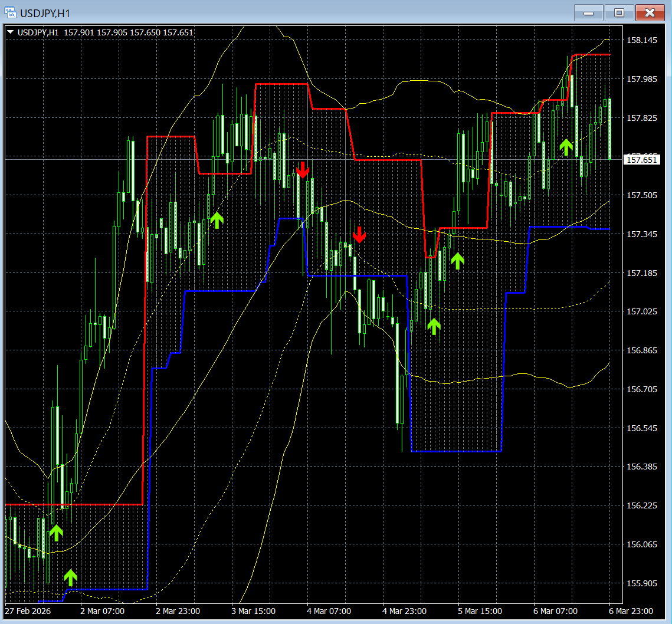This screenshot has width=672, height=624.
Task: Click the second red down arrow signal
Action: point(359,235)
